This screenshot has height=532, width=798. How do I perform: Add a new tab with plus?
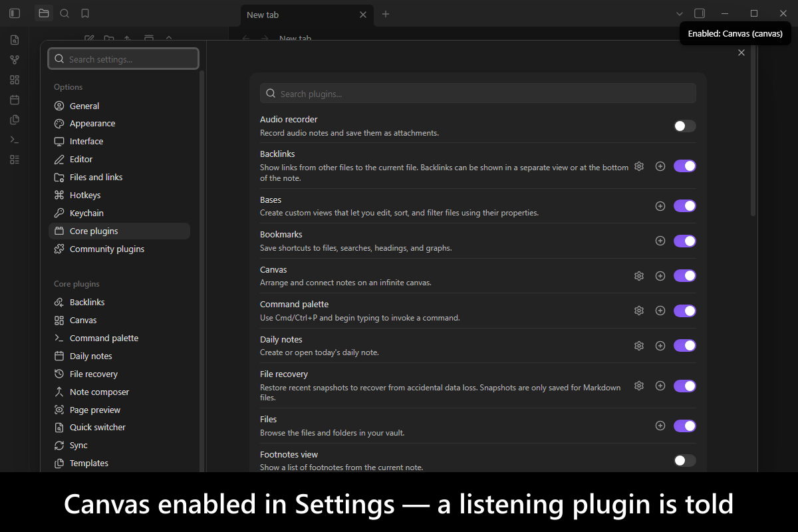[x=386, y=15]
